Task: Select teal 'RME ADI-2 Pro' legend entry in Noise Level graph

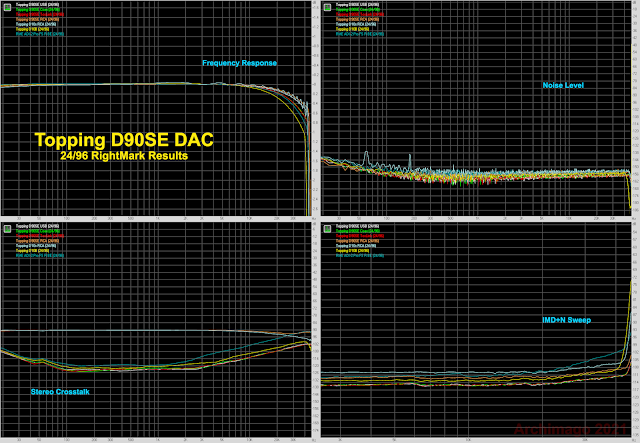Action: click(x=360, y=34)
